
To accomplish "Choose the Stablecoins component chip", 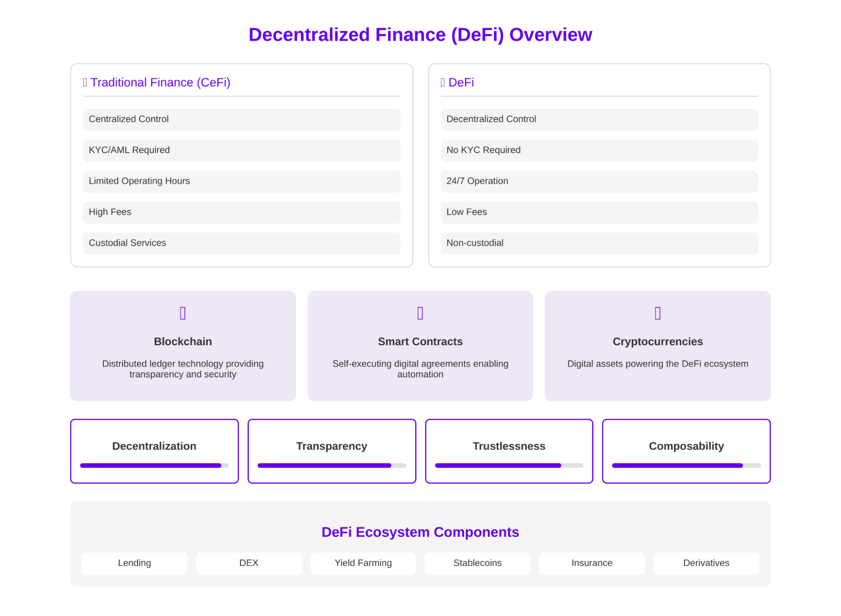I will 478,563.
